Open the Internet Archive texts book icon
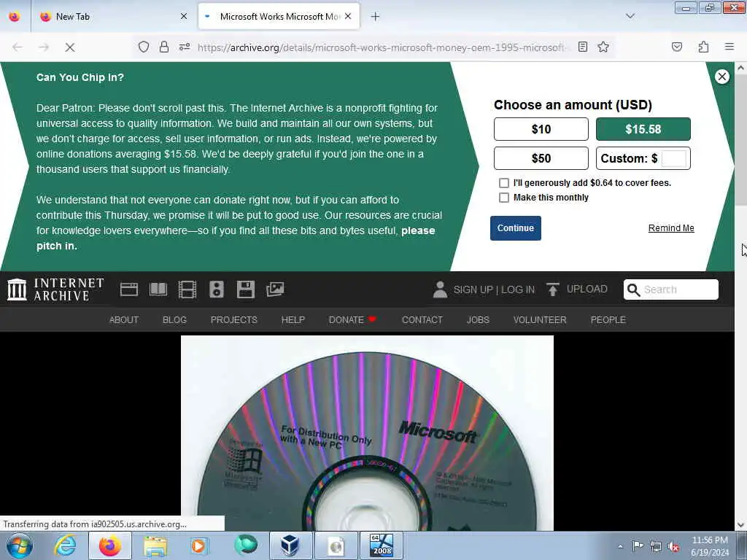This screenshot has height=560, width=747. pyautogui.click(x=158, y=289)
